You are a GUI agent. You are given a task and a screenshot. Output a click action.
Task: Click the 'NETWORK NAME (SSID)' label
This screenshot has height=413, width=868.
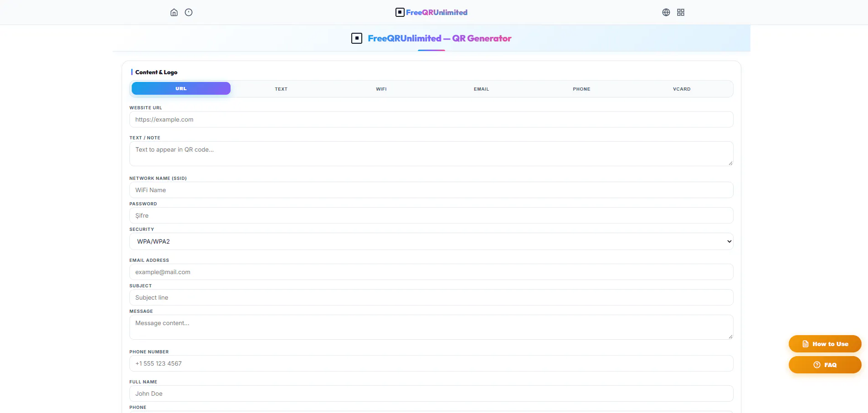(158, 178)
